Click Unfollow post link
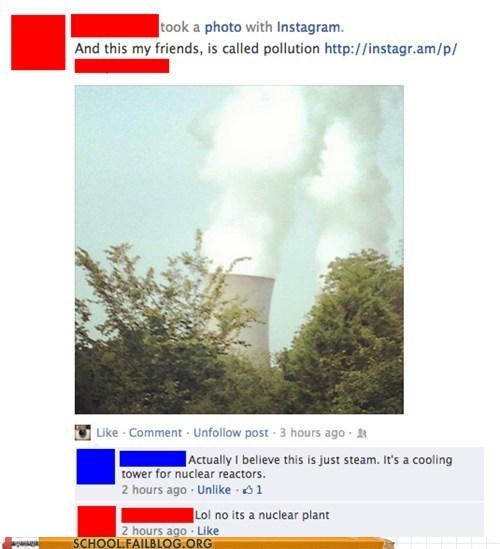 point(231,433)
